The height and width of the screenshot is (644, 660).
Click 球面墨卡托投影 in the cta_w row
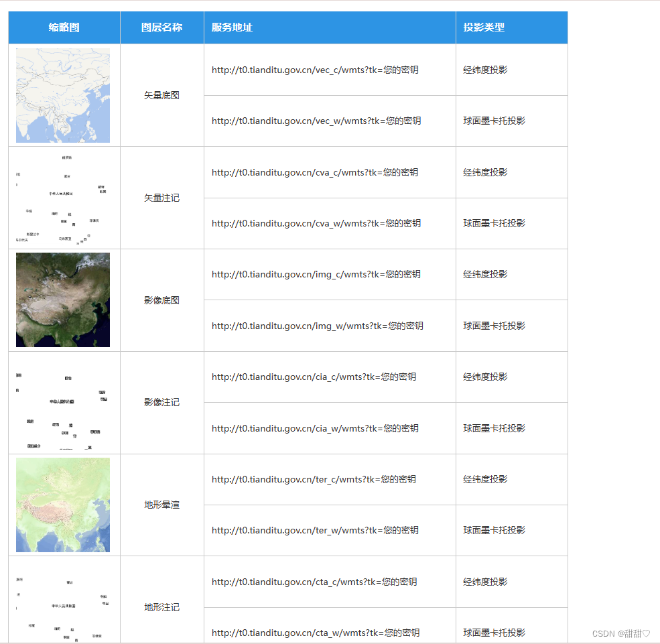[494, 633]
